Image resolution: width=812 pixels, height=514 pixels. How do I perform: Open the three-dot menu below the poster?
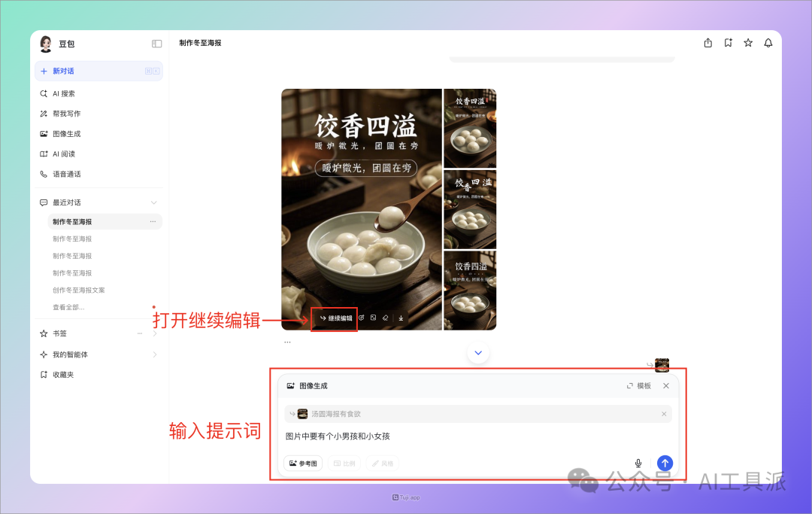pyautogui.click(x=287, y=342)
